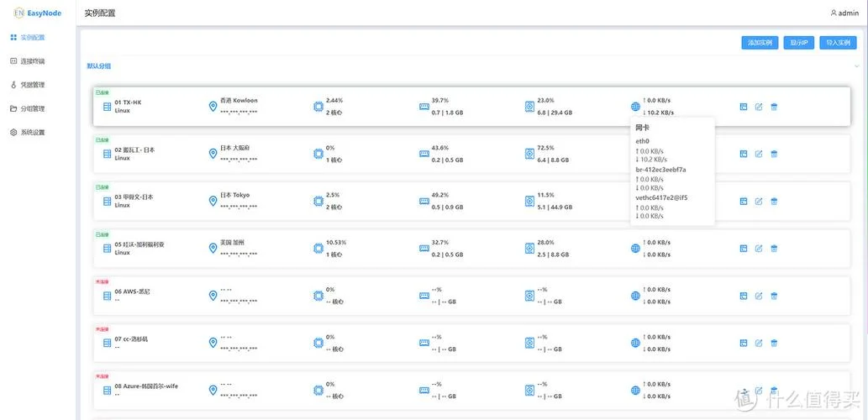Click the network globe icon in the 05 instance row
The image size is (868, 420).
coord(635,249)
